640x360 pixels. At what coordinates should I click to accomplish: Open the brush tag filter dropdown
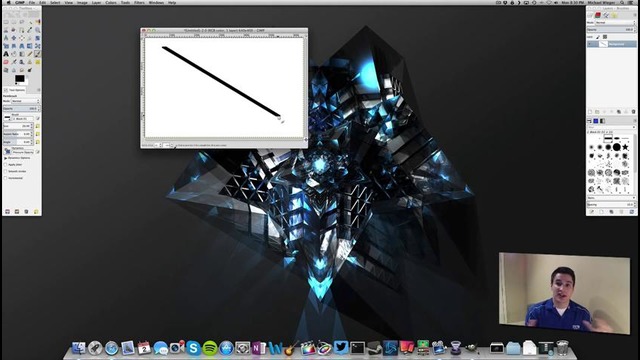[611, 127]
